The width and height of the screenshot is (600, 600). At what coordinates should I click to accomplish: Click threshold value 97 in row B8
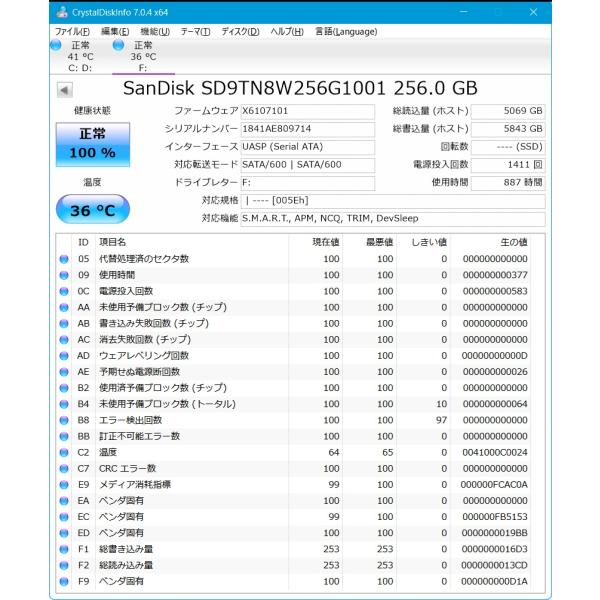441,421
